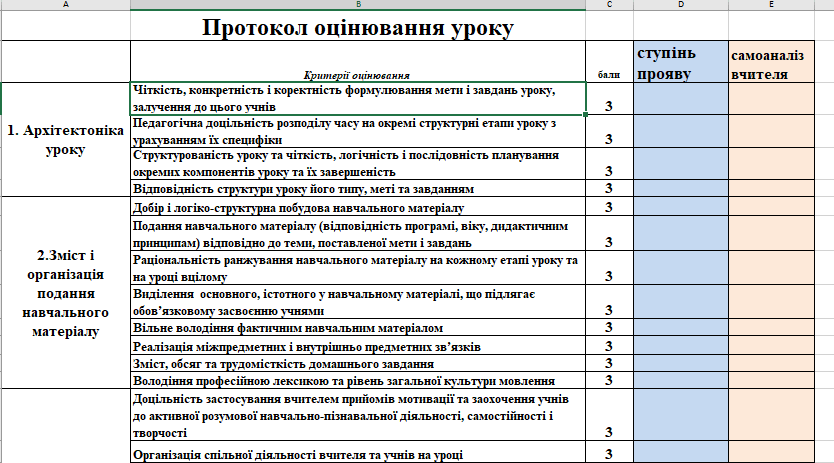
Task: Select column E header
Action: pos(771,4)
